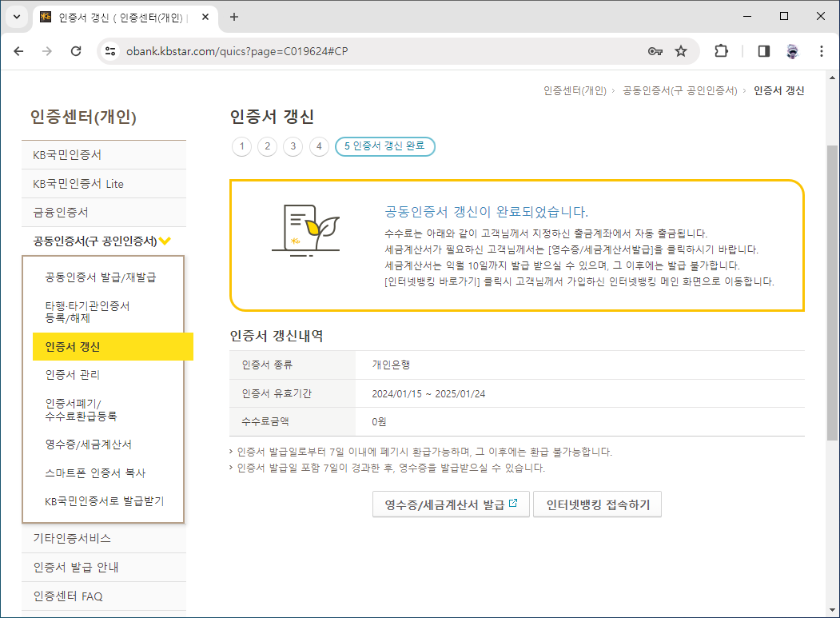Click step 5 인증서 갱신 완료 indicator
The height and width of the screenshot is (618, 840).
pos(384,146)
